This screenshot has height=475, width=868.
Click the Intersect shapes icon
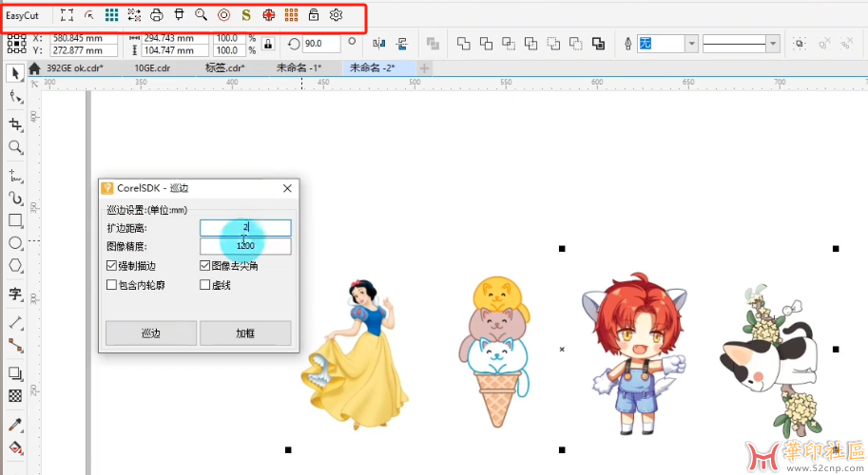coord(509,44)
